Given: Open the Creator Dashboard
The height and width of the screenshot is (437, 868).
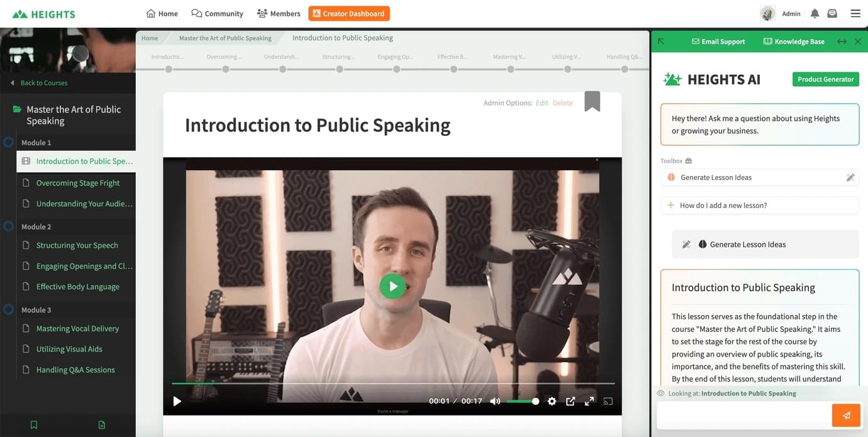Looking at the screenshot, I should [x=349, y=13].
